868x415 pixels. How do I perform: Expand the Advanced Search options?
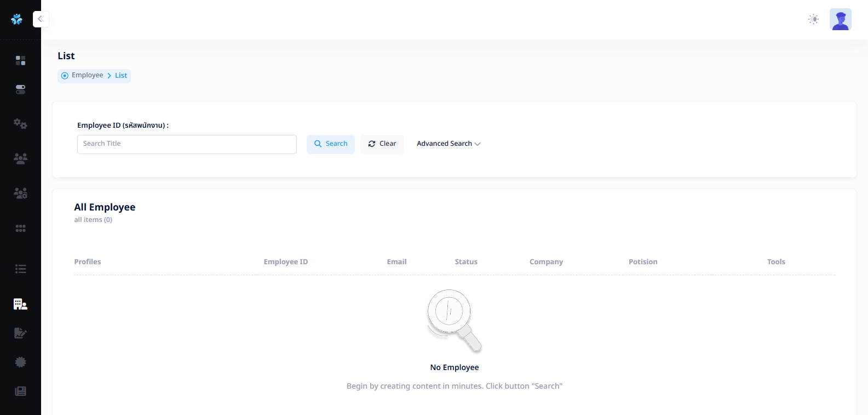click(x=449, y=144)
